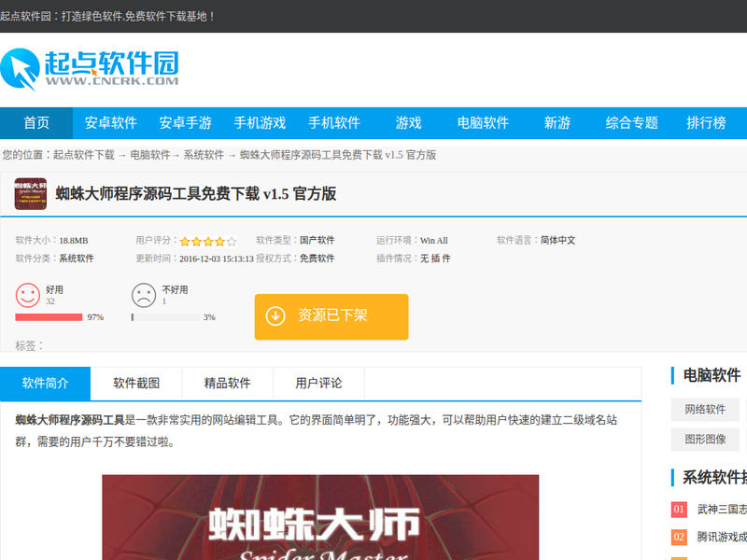Open 首页 in the navigation bar
The image size is (747, 560).
pyautogui.click(x=36, y=123)
